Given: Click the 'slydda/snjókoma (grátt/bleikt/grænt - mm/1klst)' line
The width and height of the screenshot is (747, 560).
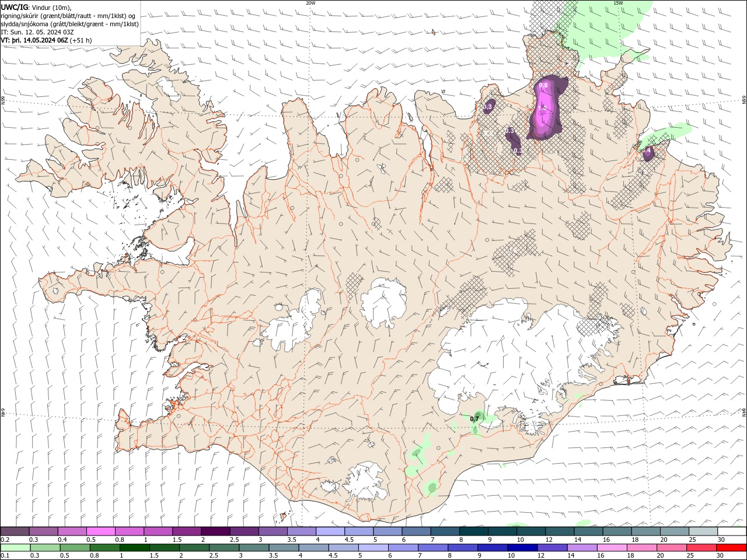Looking at the screenshot, I should coord(70,24).
